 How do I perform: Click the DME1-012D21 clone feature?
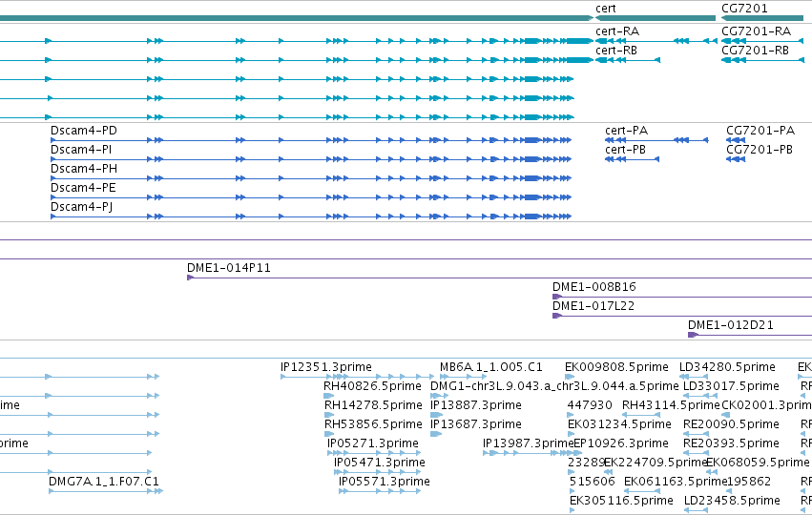tap(750, 336)
